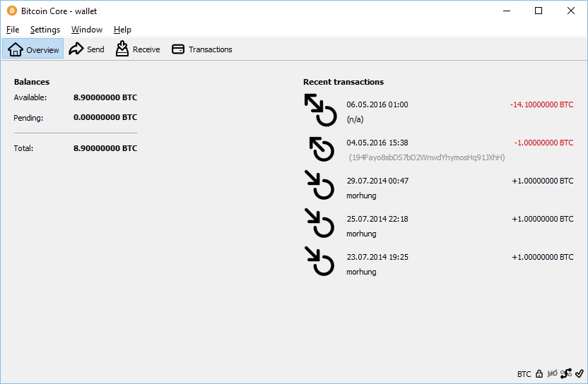Viewport: 588px width, 384px height.
Task: Click address 194Fayo8sbDS7bD2WnwdYhymosHq91JXhH
Action: (427, 157)
